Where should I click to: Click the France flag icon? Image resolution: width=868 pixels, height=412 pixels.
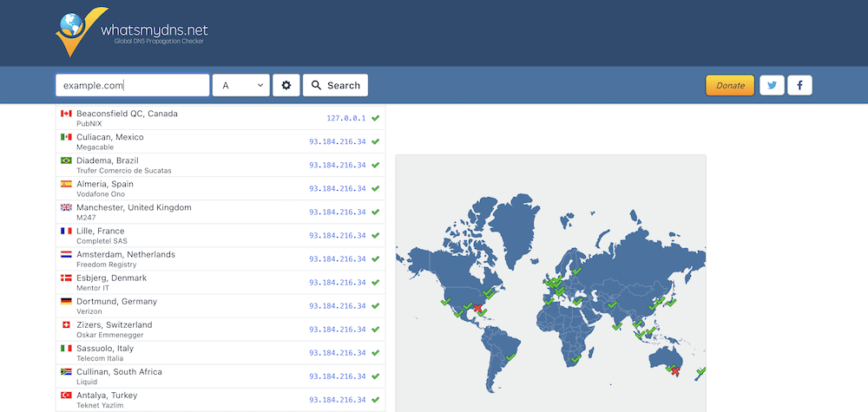67,231
